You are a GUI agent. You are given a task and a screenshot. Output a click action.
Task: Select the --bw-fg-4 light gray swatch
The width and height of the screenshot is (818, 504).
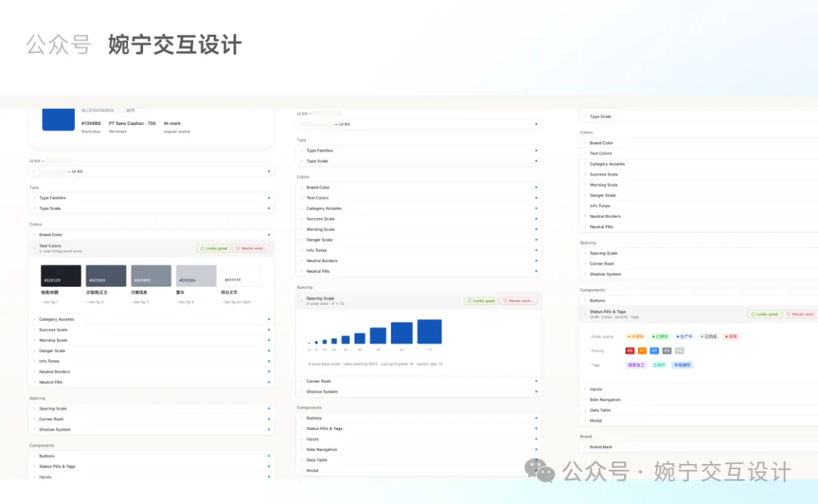click(196, 275)
